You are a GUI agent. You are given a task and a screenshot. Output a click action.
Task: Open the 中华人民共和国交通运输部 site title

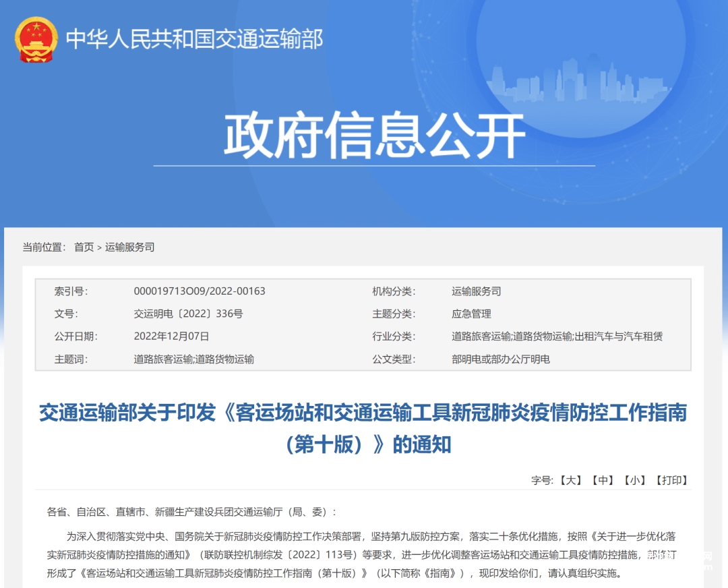click(x=194, y=39)
